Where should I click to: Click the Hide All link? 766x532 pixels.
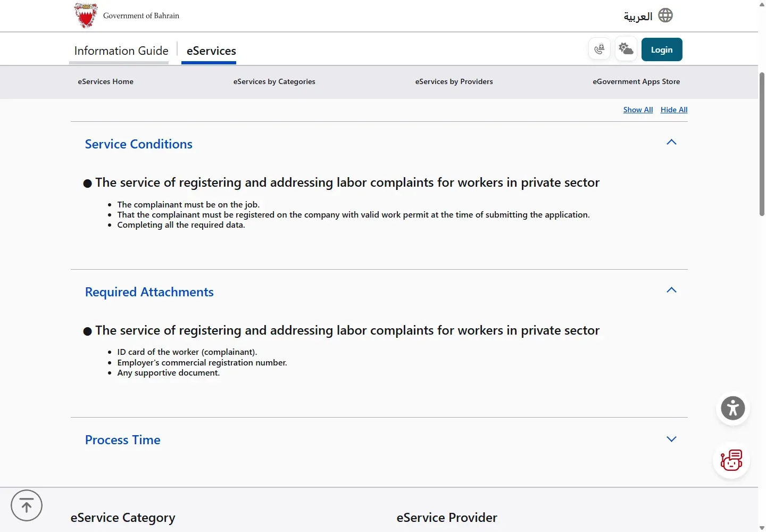pyautogui.click(x=674, y=110)
